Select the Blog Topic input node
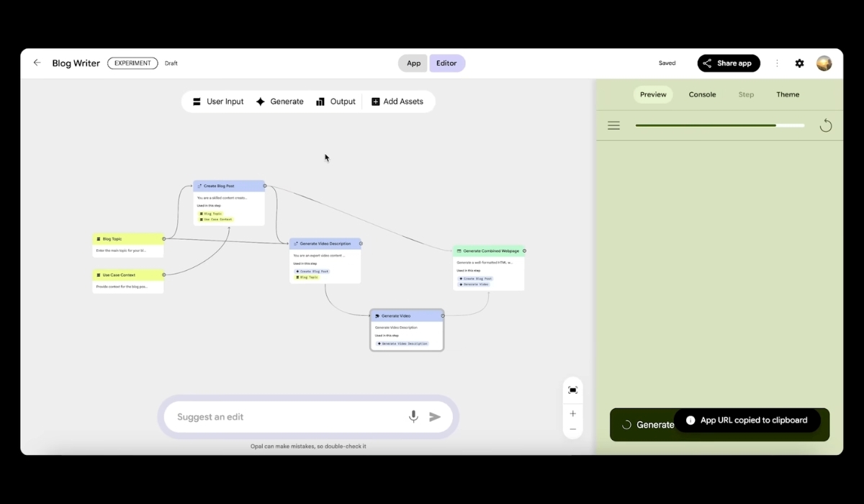The height and width of the screenshot is (504, 864). tap(128, 245)
